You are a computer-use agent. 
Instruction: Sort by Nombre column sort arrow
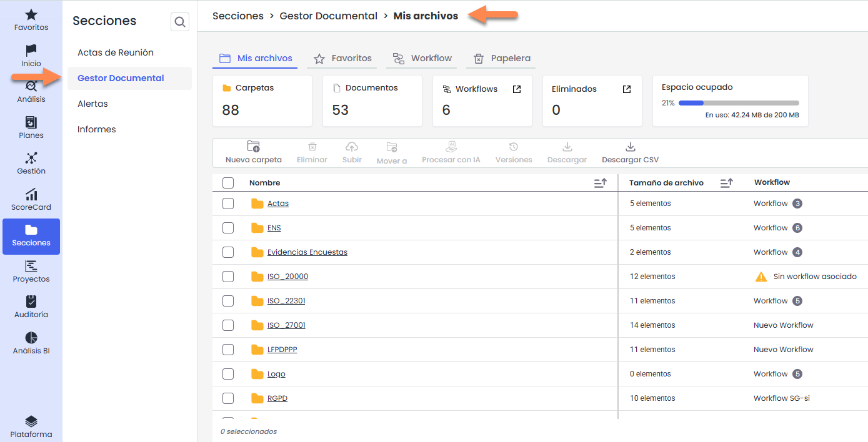[600, 183]
